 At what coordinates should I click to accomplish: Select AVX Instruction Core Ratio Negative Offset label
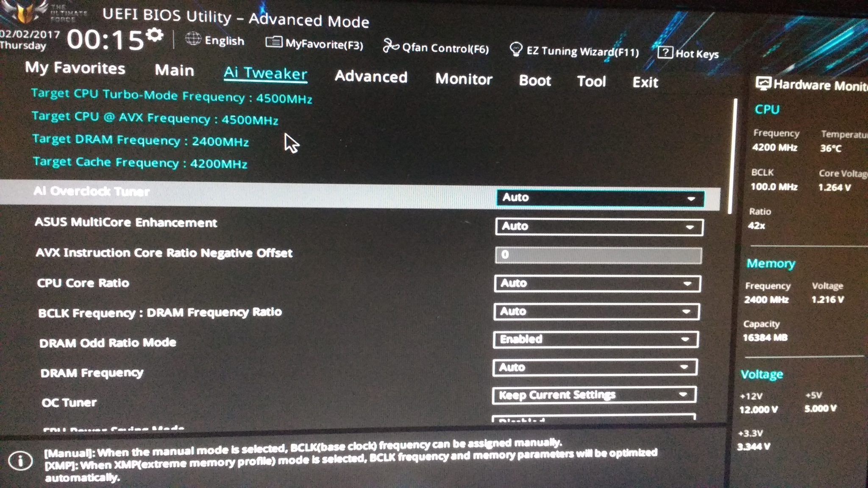(x=164, y=252)
